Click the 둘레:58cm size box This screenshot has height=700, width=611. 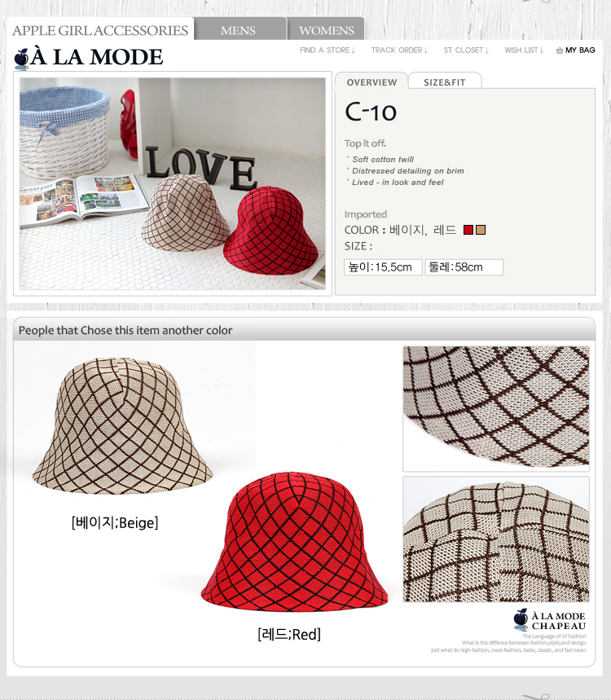tap(464, 267)
